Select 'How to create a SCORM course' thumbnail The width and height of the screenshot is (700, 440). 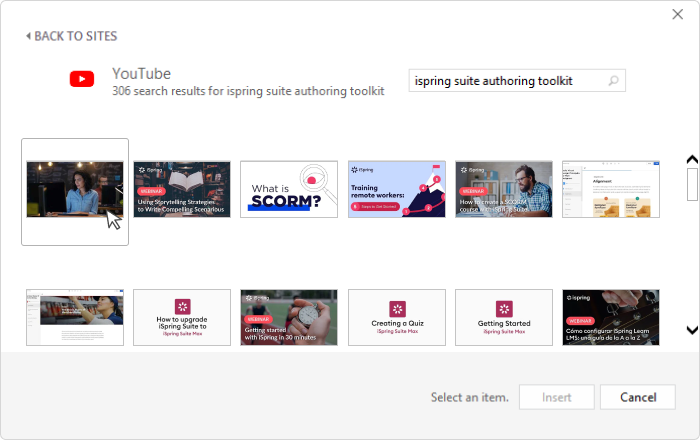tap(504, 189)
